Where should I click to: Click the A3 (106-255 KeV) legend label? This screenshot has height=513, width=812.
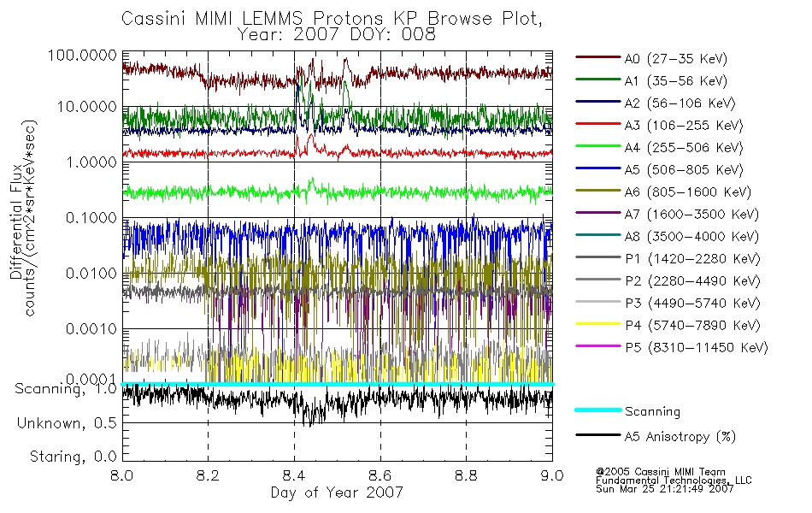coord(683,126)
